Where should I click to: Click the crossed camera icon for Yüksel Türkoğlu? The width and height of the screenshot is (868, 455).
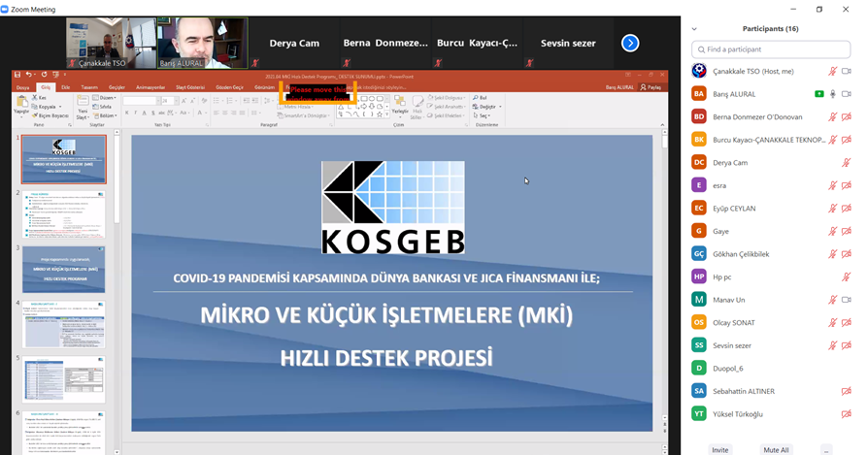847,414
